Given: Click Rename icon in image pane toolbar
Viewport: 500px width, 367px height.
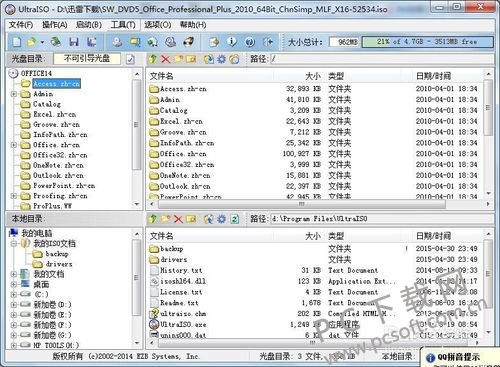Looking at the screenshot, I should 191,59.
